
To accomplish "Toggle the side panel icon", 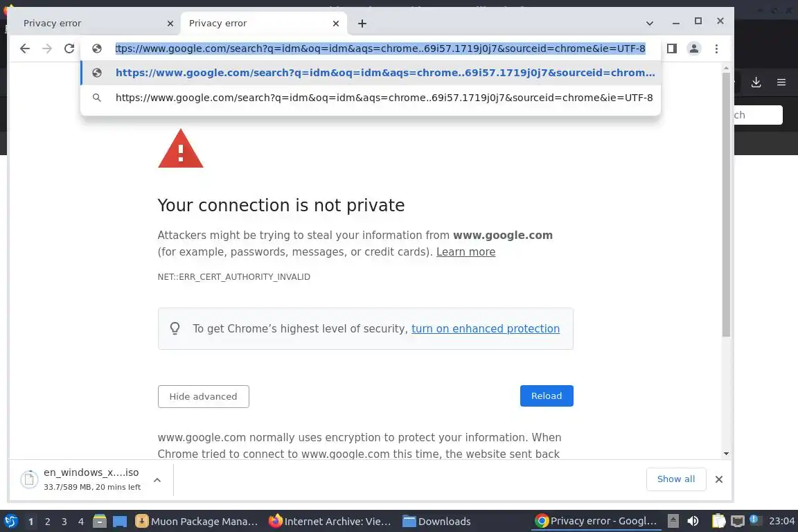I will click(x=671, y=48).
